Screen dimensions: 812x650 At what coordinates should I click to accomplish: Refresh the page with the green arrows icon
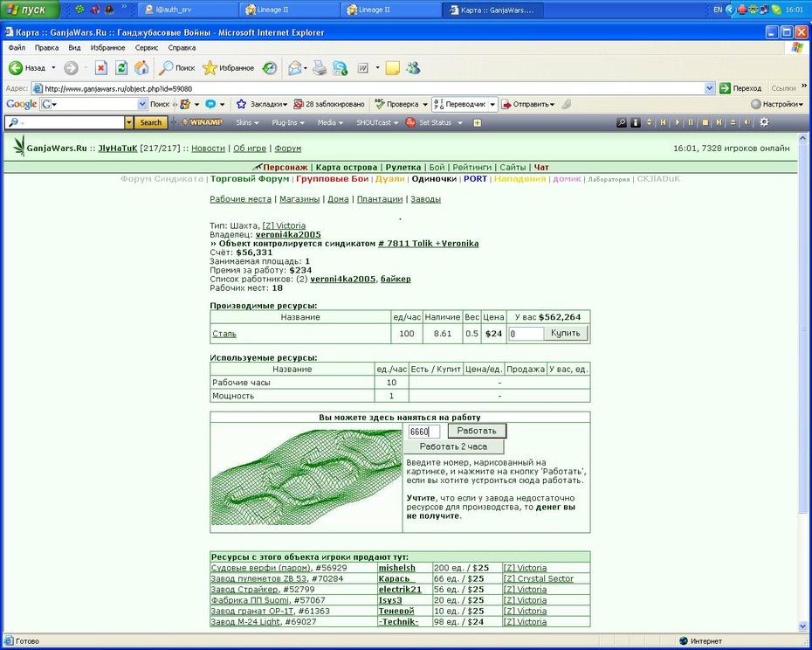coord(121,68)
